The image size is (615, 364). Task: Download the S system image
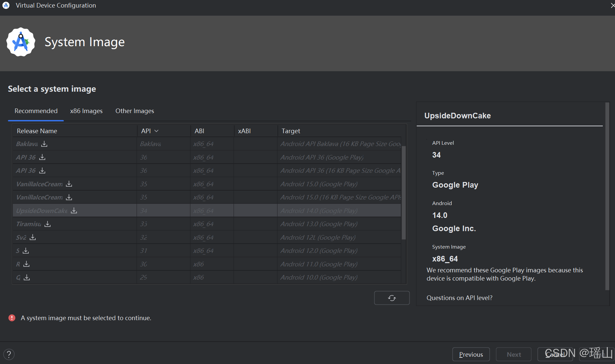(x=26, y=251)
